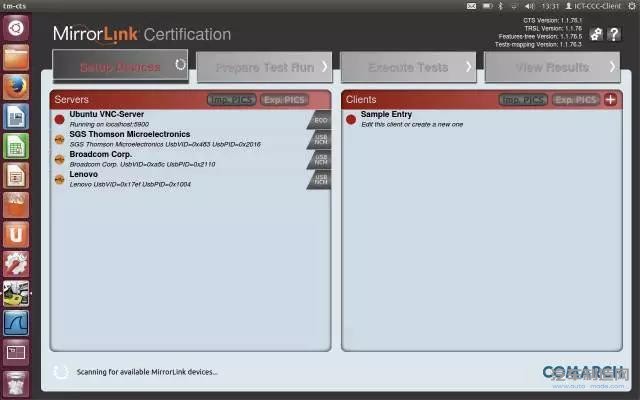Open the clock showing 13:31
The width and height of the screenshot is (640, 400).
pos(550,6)
